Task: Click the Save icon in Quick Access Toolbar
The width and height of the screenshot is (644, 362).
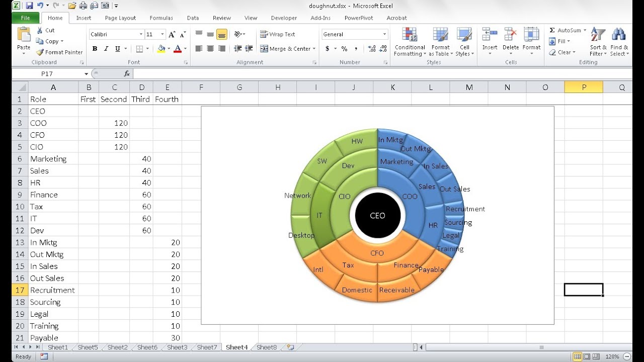Action: [29, 6]
